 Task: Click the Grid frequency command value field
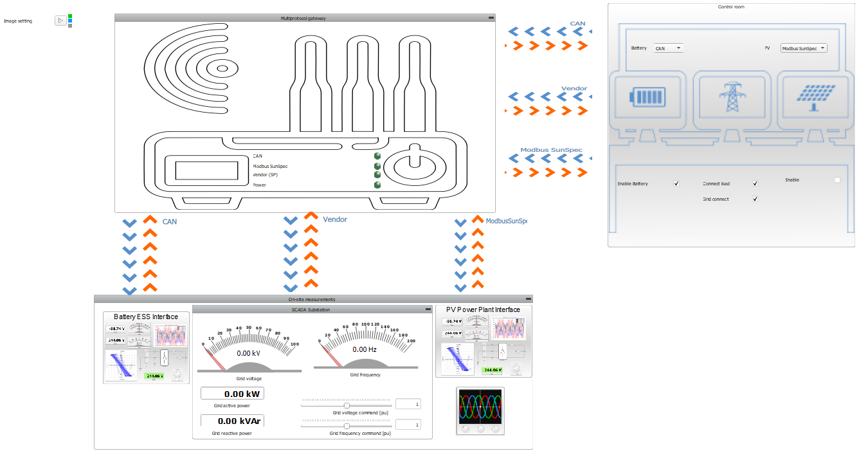408,425
